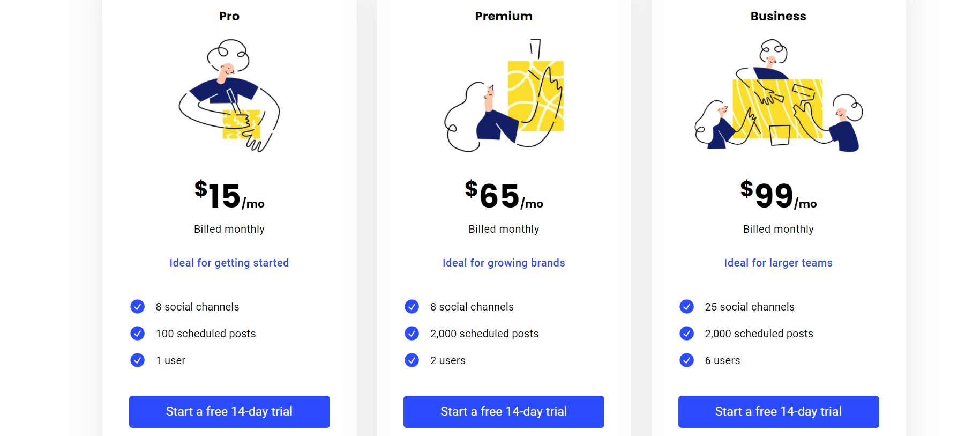Click checkmark icon next to 100 scheduled posts
Image resolution: width=980 pixels, height=436 pixels.
(x=137, y=334)
